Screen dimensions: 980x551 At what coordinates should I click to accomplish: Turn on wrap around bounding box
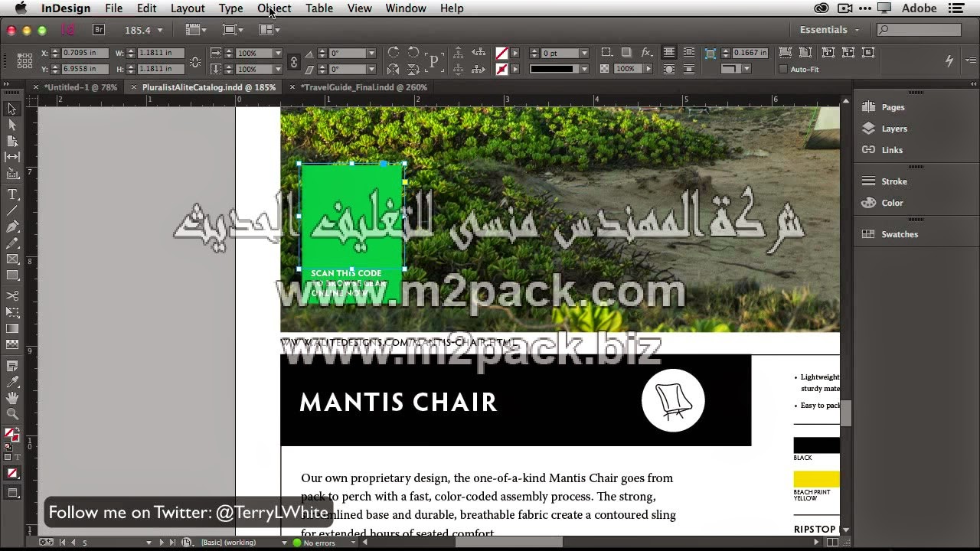point(689,53)
